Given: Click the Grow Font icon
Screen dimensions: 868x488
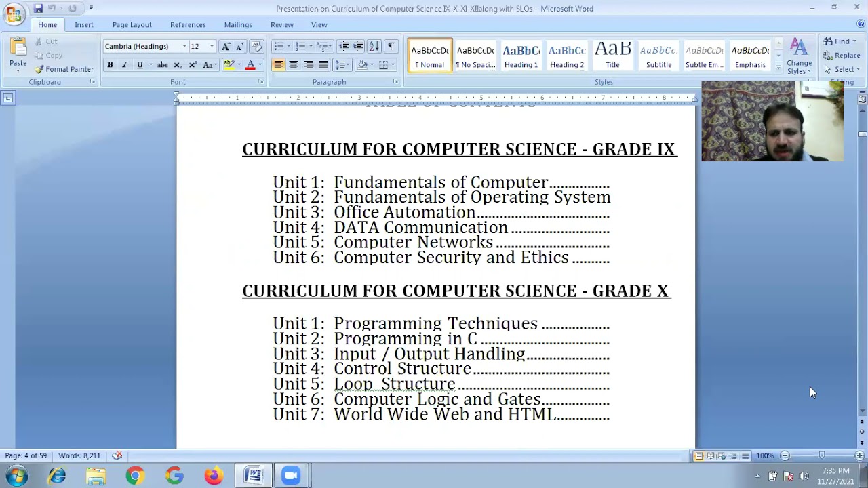Looking at the screenshot, I should click(226, 46).
